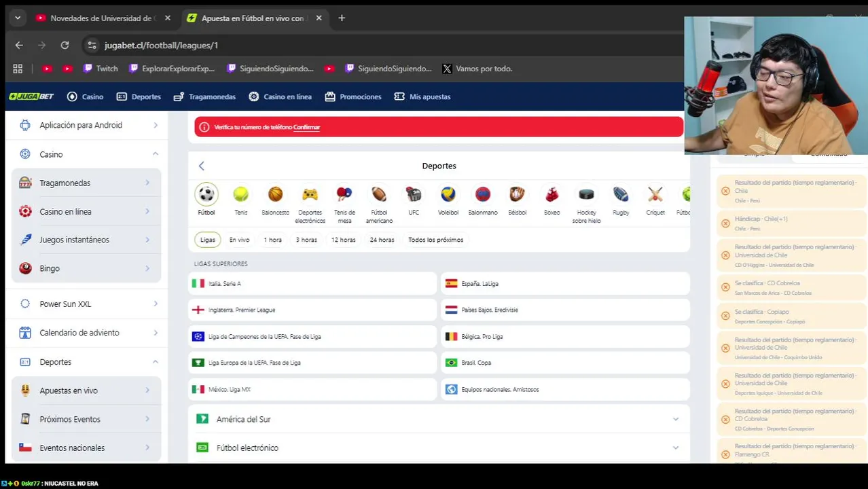Open Mis apuestas in the top navigation

coord(422,96)
